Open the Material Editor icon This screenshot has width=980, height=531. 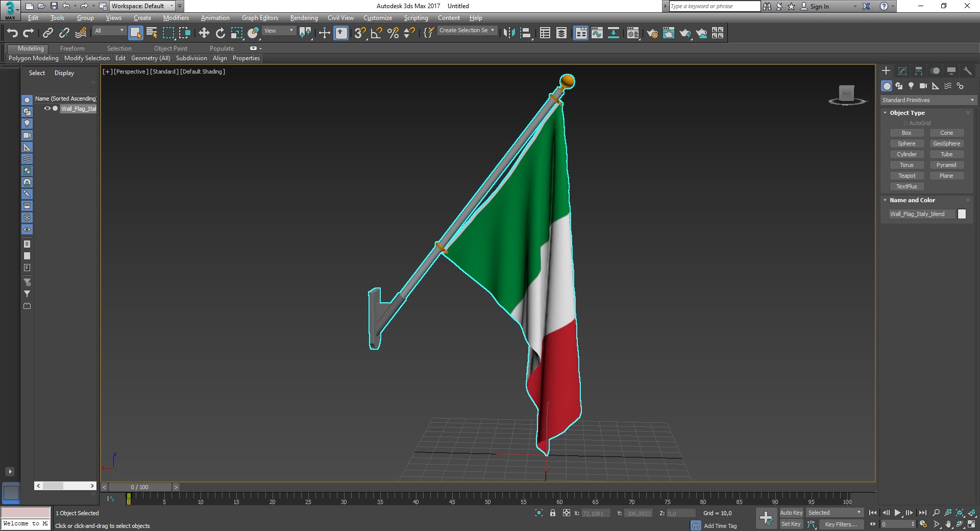coord(633,33)
